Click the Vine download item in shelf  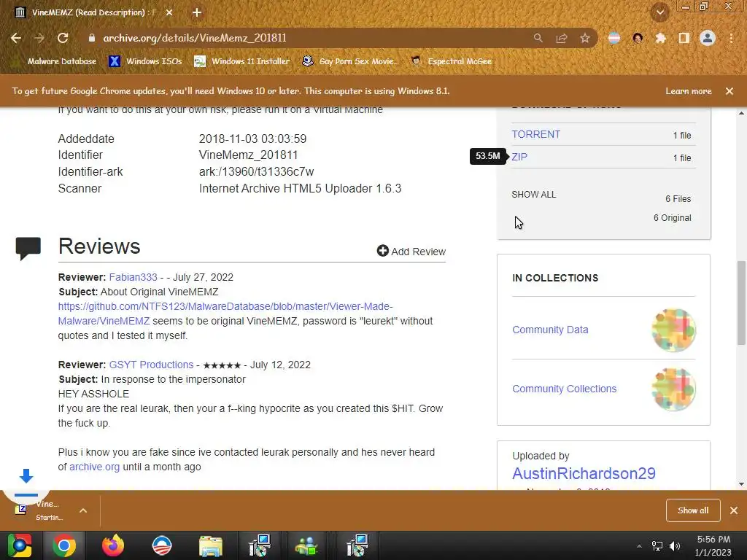coord(41,510)
